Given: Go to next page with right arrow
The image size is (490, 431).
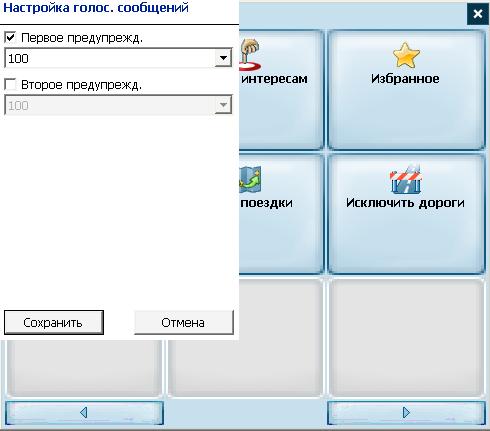Looking at the screenshot, I should 406,413.
